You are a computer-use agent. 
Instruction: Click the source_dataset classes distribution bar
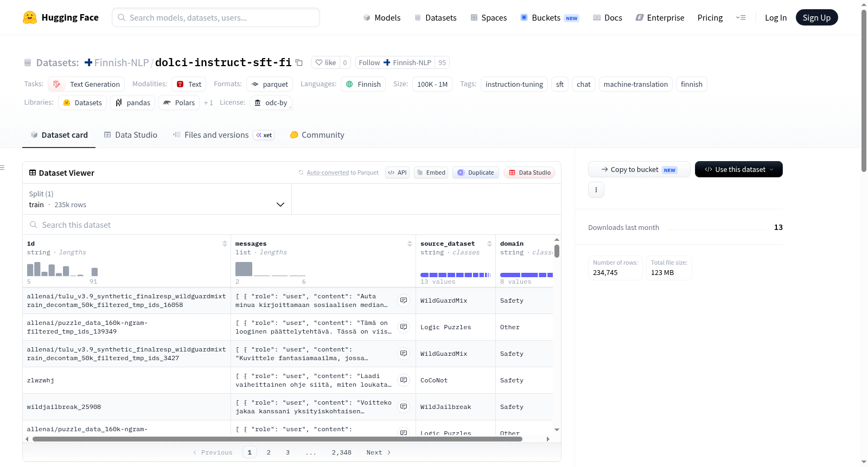tap(455, 275)
